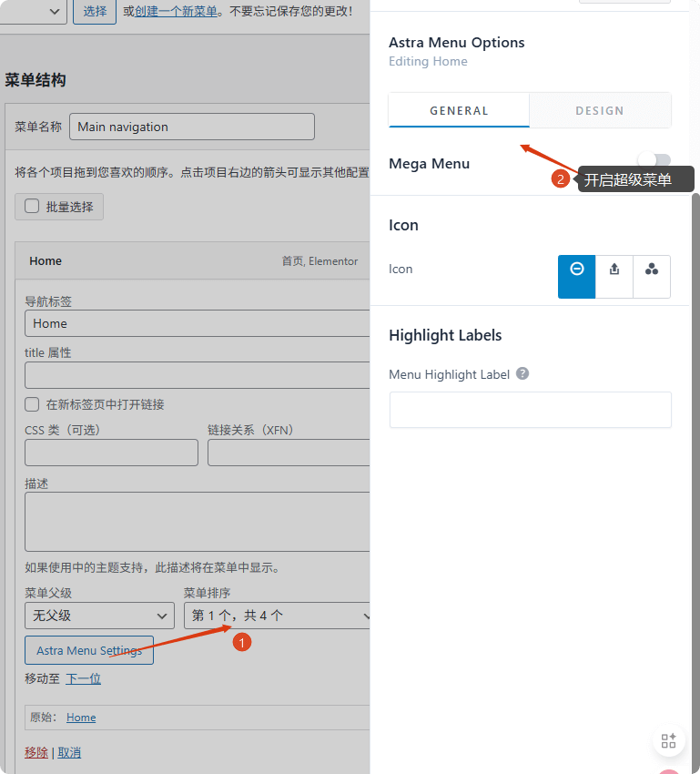
Task: Select the GENERAL tab
Action: click(x=459, y=110)
